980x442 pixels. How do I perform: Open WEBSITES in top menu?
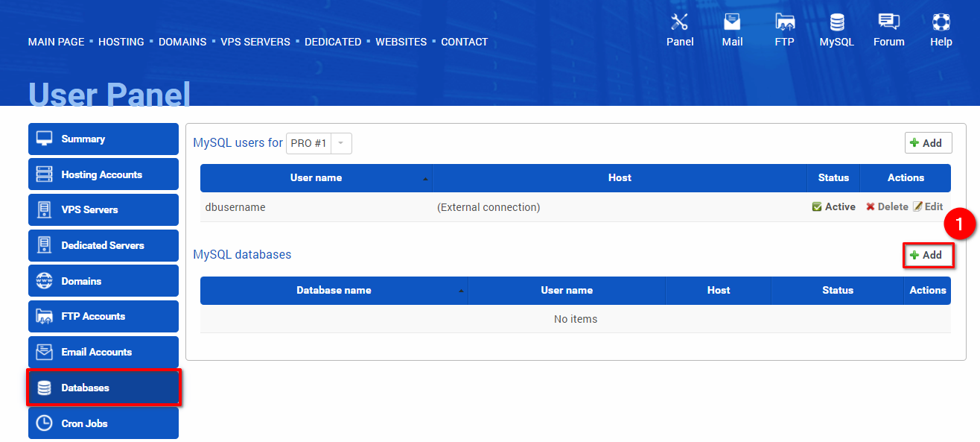click(x=401, y=42)
